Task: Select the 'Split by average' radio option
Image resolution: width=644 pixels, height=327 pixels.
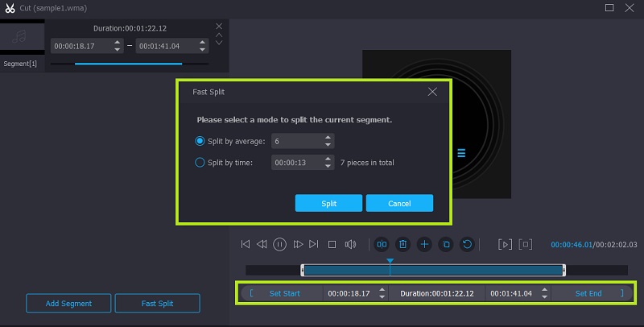Action: [x=200, y=141]
